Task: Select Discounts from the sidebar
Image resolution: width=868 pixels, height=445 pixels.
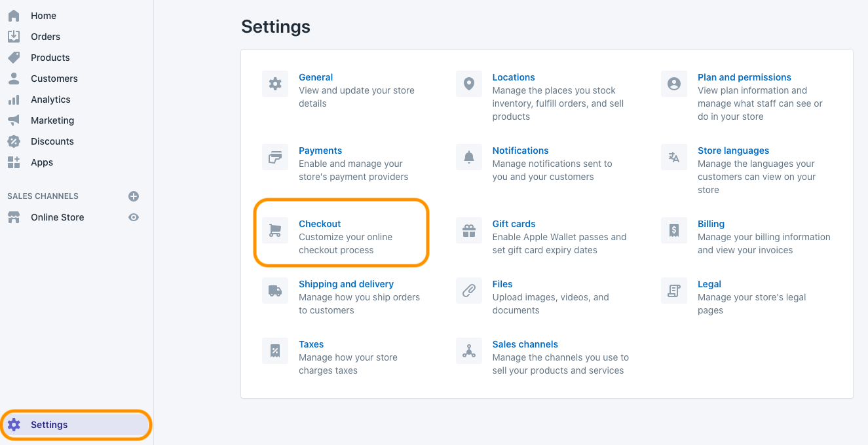Action: [x=52, y=141]
